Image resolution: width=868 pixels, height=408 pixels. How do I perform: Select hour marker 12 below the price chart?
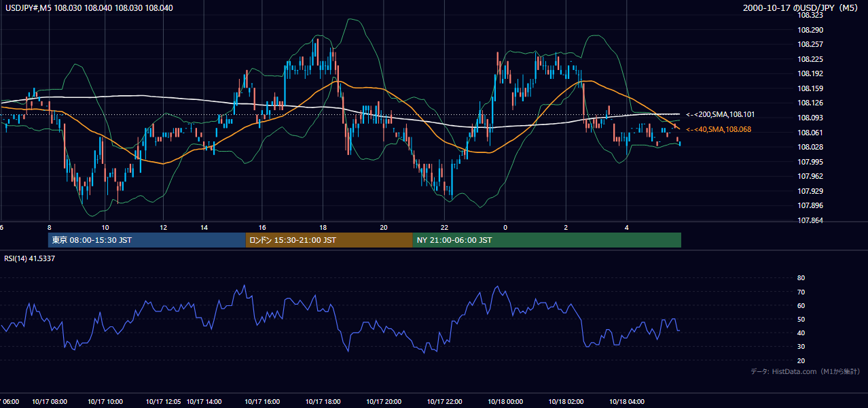point(163,227)
